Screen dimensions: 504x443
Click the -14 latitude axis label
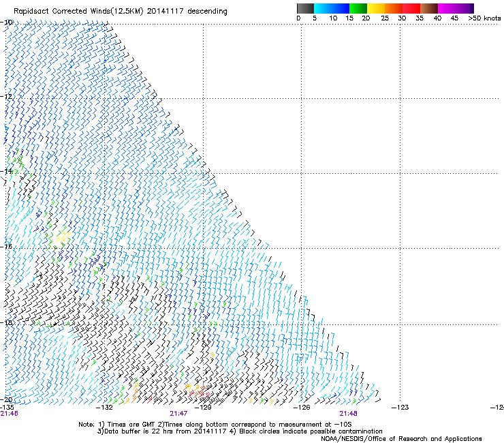click(6, 171)
